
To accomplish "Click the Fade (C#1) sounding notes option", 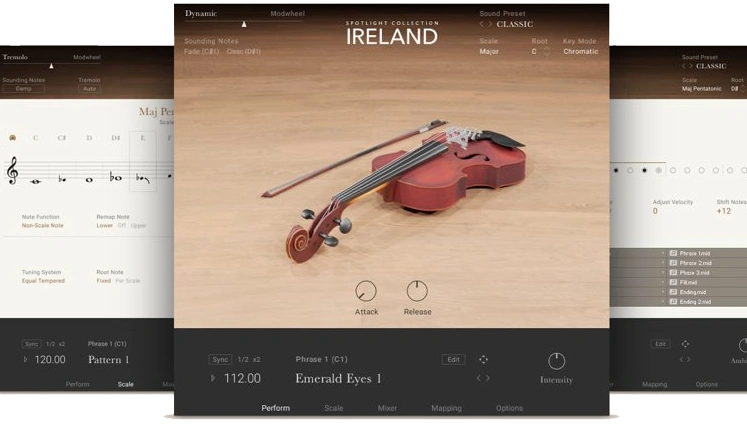I will click(x=202, y=51).
